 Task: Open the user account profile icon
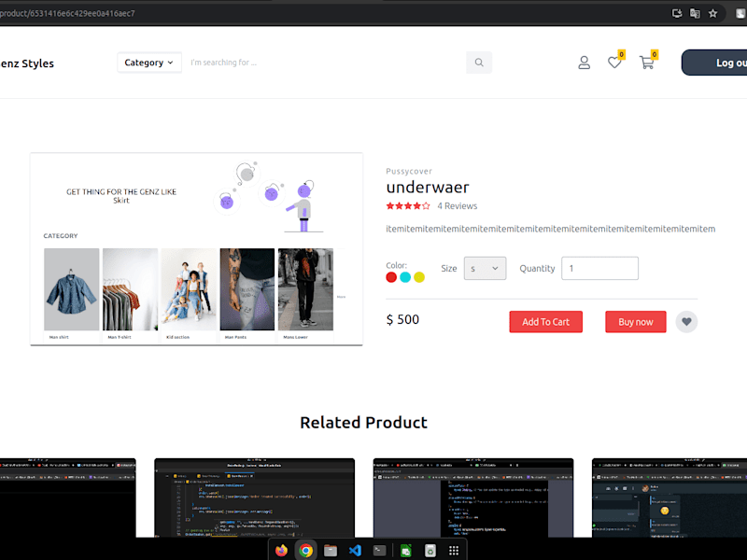[585, 63]
